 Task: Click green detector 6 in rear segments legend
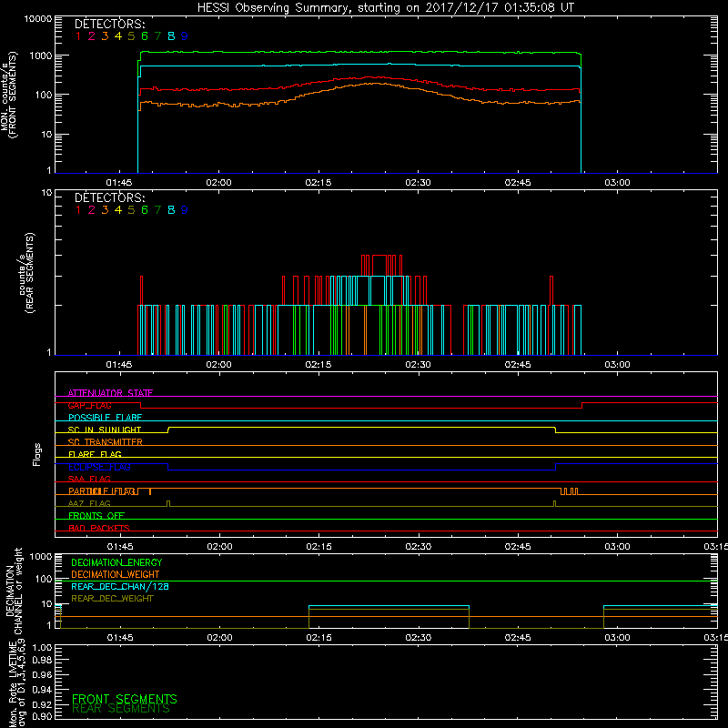click(x=145, y=210)
